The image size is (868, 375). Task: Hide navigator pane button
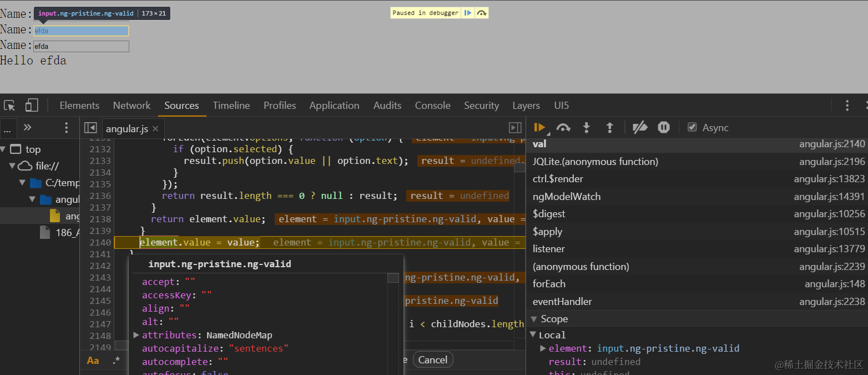90,128
